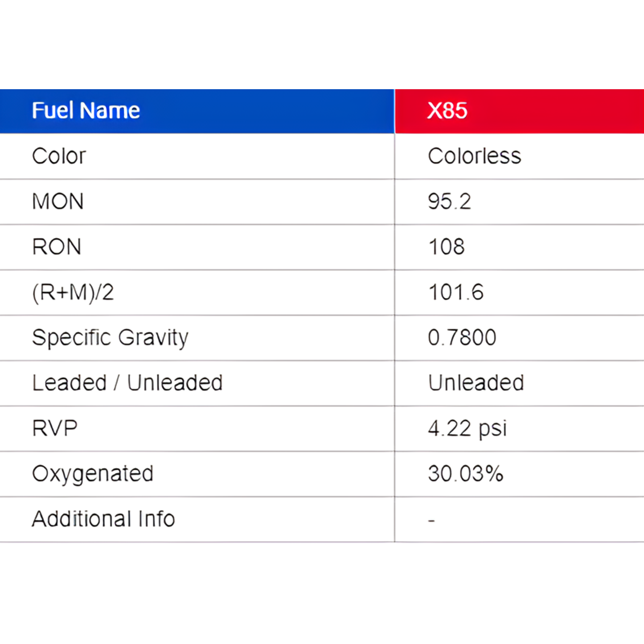Select the Colorless value cell
The image size is (644, 644).
tap(474, 156)
